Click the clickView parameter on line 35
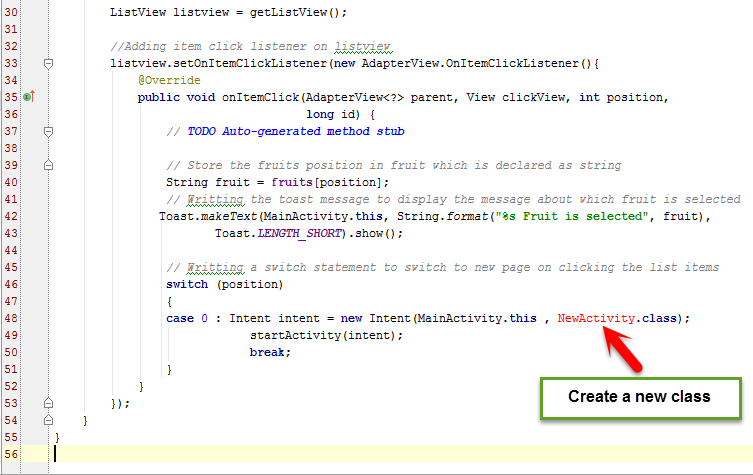The height and width of the screenshot is (475, 753). 534,97
